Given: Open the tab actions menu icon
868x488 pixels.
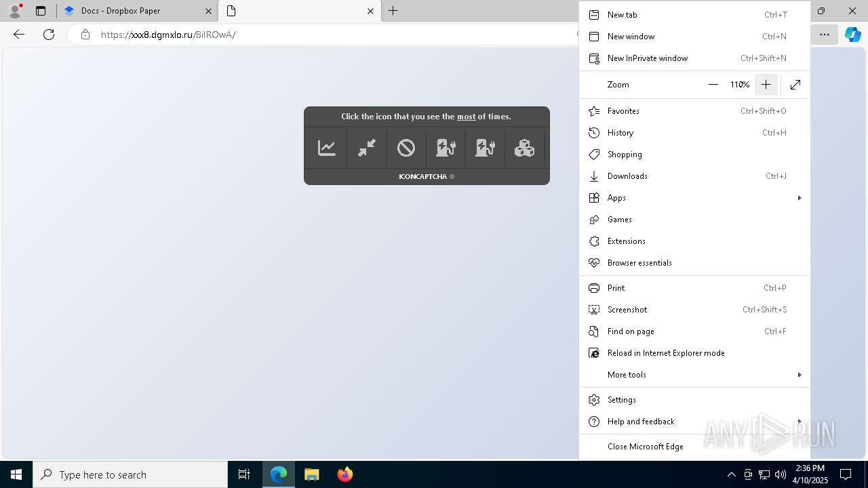Looking at the screenshot, I should pos(41,11).
